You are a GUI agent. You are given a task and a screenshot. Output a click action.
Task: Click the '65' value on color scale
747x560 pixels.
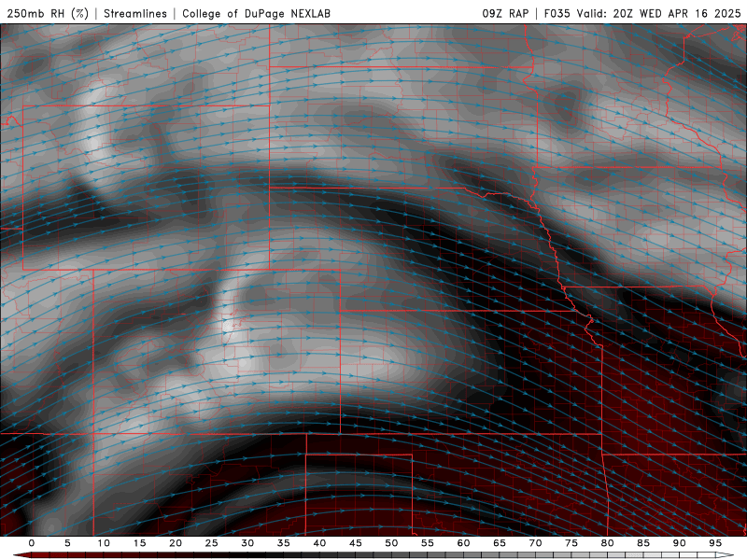point(500,543)
